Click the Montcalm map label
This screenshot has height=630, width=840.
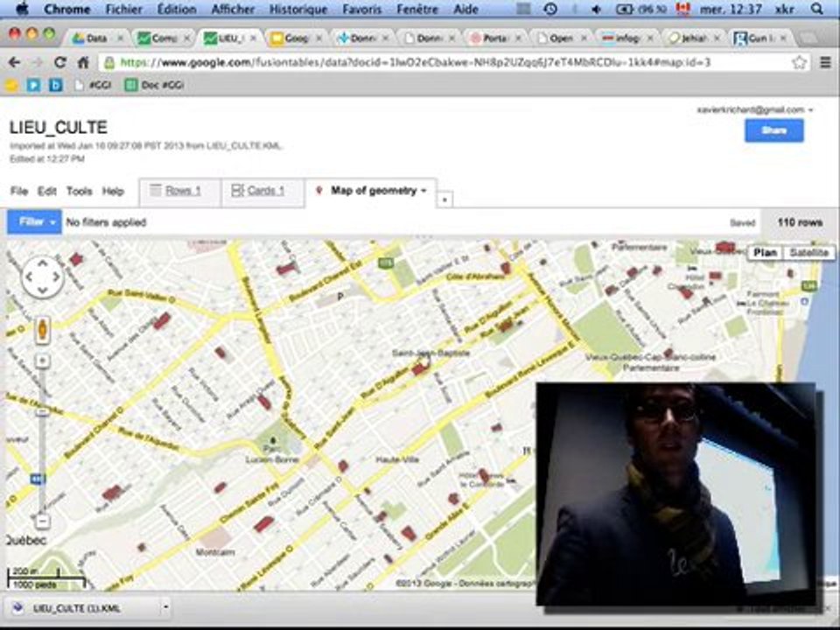tap(215, 552)
